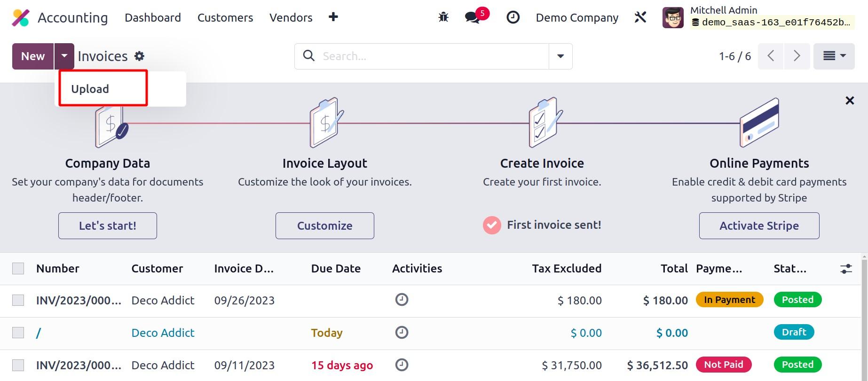
Task: Select Upload from the dropdown menu
Action: coord(90,89)
